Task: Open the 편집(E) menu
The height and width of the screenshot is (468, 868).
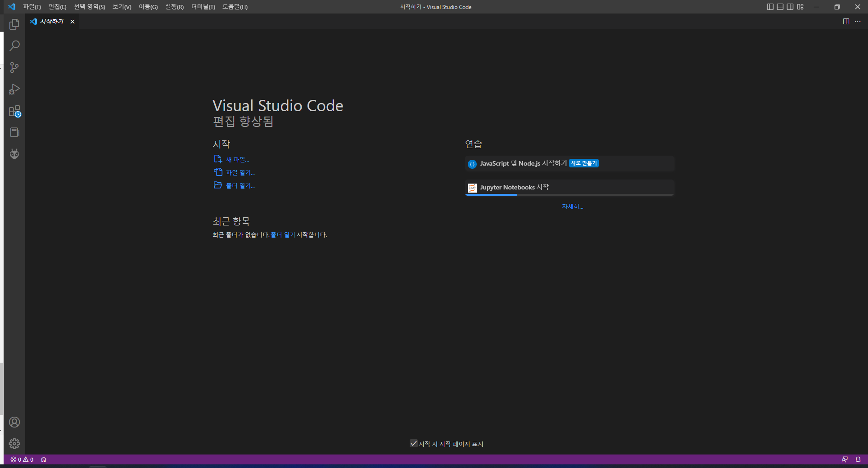Action: (58, 7)
